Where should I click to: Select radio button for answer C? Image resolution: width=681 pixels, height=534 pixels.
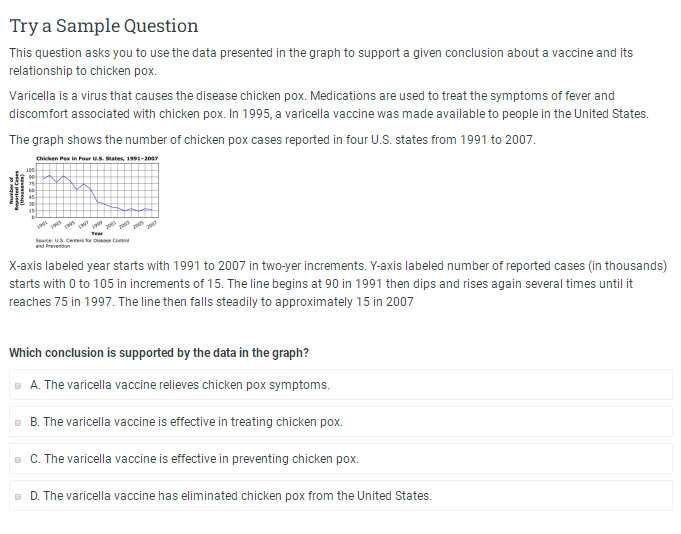18,459
